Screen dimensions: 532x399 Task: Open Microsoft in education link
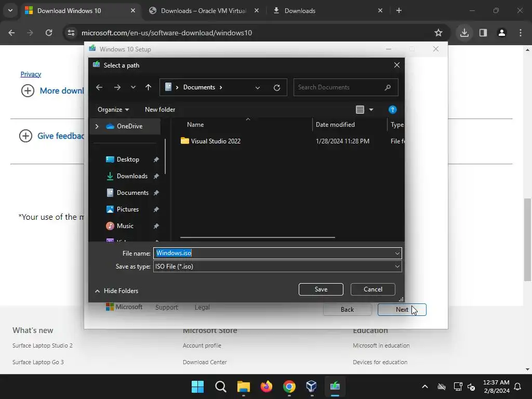381,345
